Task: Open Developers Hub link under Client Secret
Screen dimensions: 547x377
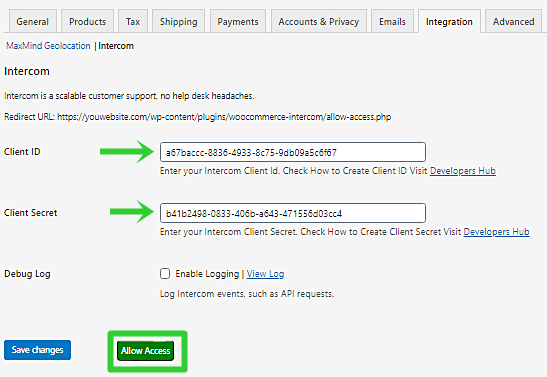Action: 496,232
